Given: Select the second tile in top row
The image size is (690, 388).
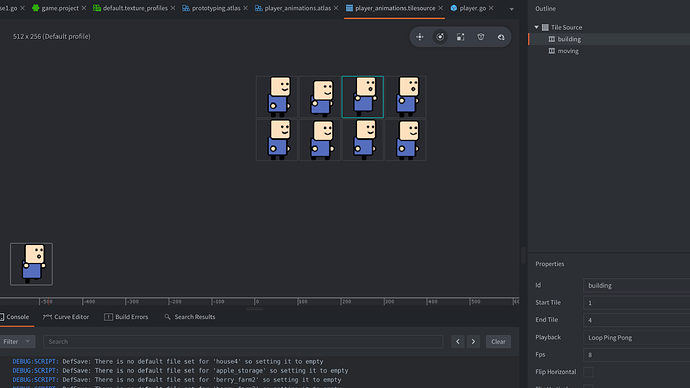Looking at the screenshot, I should pyautogui.click(x=320, y=97).
